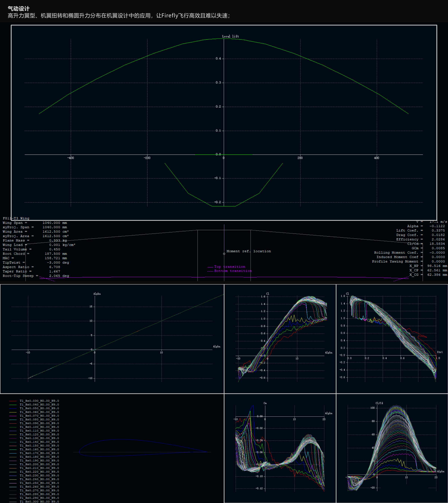Click the Top transition legend label
The image size is (448, 503).
tap(229, 267)
